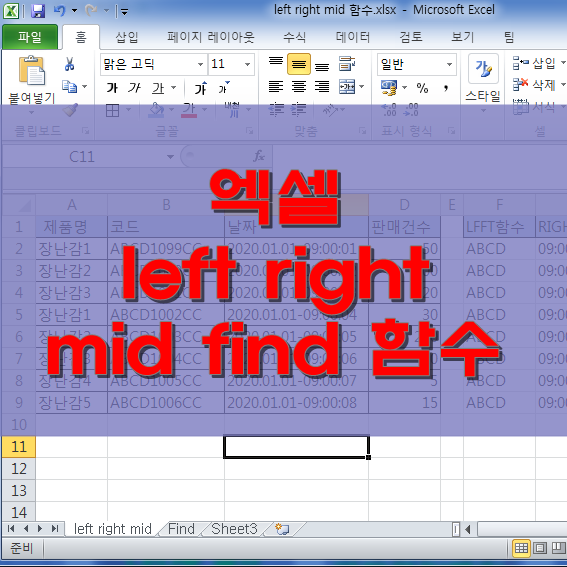Open the Copy options dropdown arrow
The height and width of the screenshot is (567, 567).
(85, 87)
